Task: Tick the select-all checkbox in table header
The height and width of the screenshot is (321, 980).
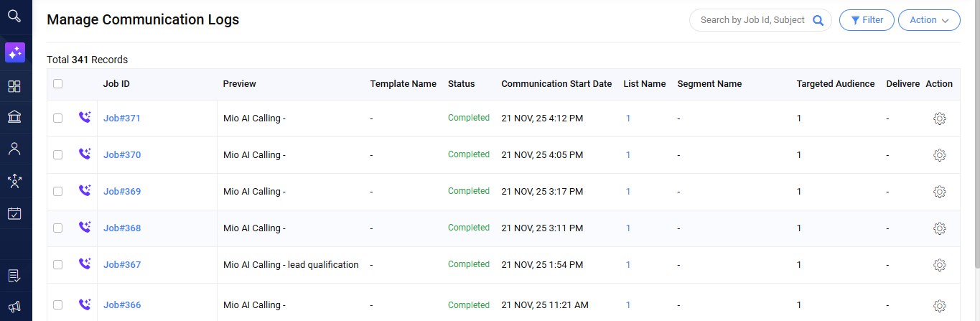Action: 58,84
